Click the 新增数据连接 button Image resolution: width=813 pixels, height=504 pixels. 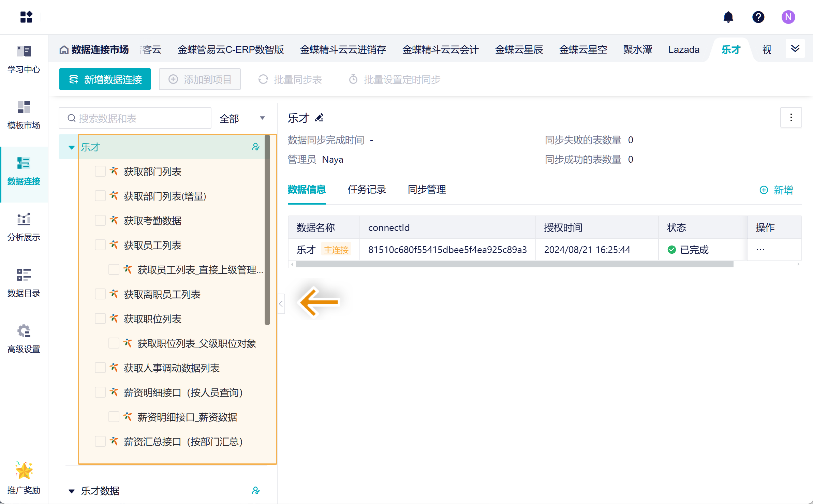pyautogui.click(x=105, y=79)
